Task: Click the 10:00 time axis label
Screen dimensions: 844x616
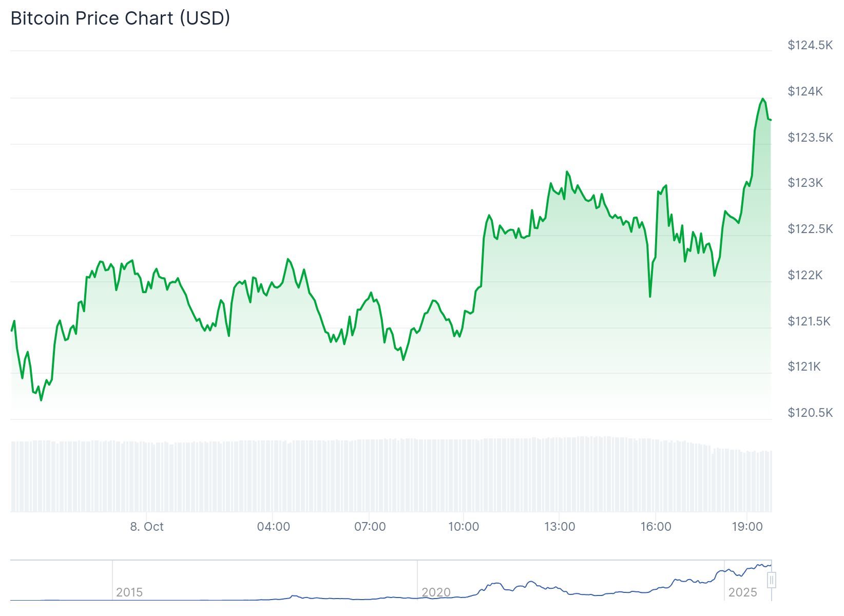Action: pyautogui.click(x=464, y=527)
